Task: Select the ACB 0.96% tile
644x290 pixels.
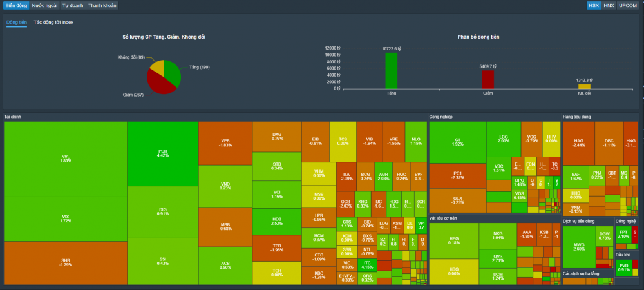Action: pyautogui.click(x=225, y=266)
